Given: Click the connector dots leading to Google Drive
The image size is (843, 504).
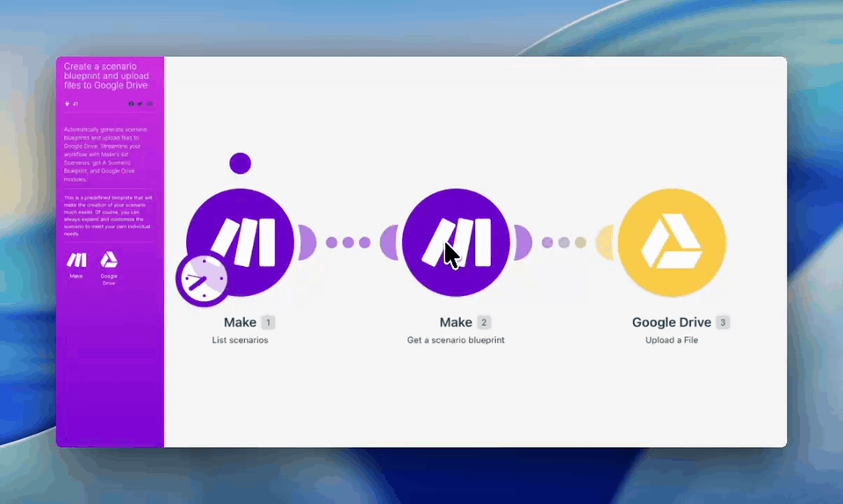Looking at the screenshot, I should (564, 242).
